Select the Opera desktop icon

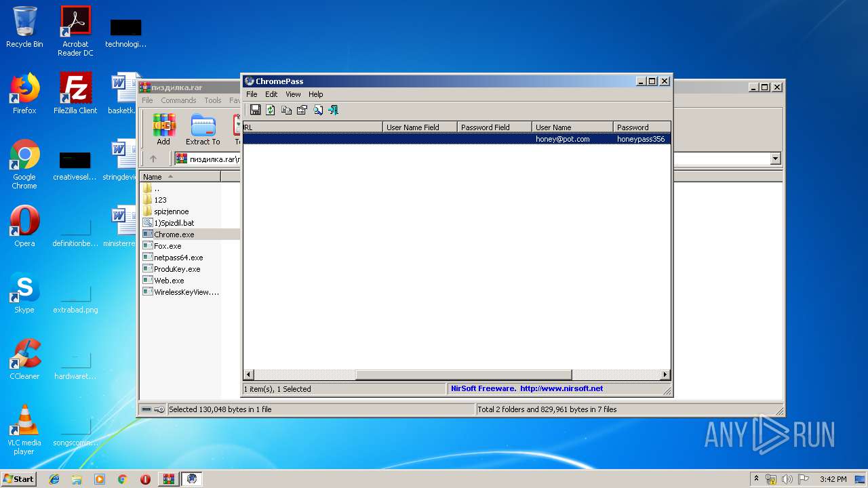point(24,226)
